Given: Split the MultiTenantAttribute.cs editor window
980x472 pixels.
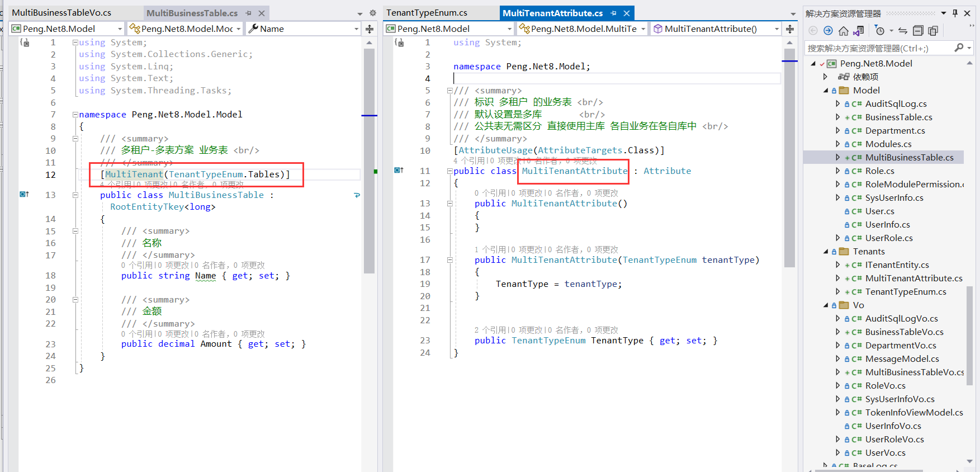Looking at the screenshot, I should pyautogui.click(x=790, y=29).
